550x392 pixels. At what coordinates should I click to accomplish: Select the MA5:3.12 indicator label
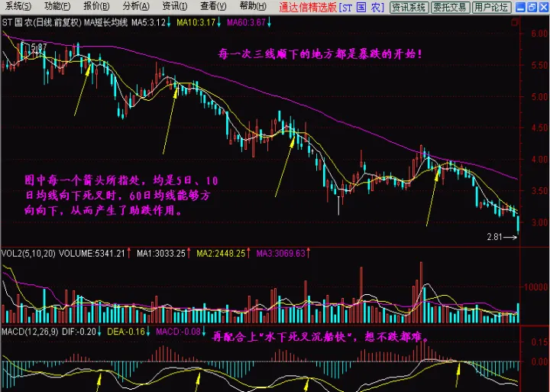pos(148,23)
